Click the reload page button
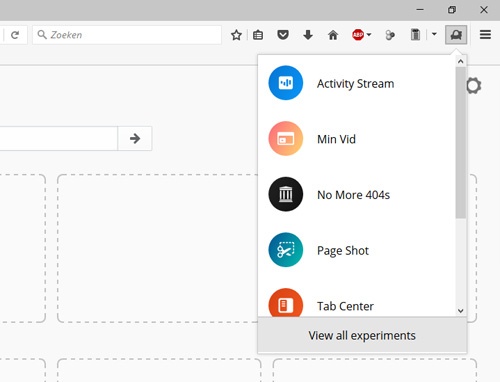This screenshot has height=382, width=500. [x=15, y=35]
